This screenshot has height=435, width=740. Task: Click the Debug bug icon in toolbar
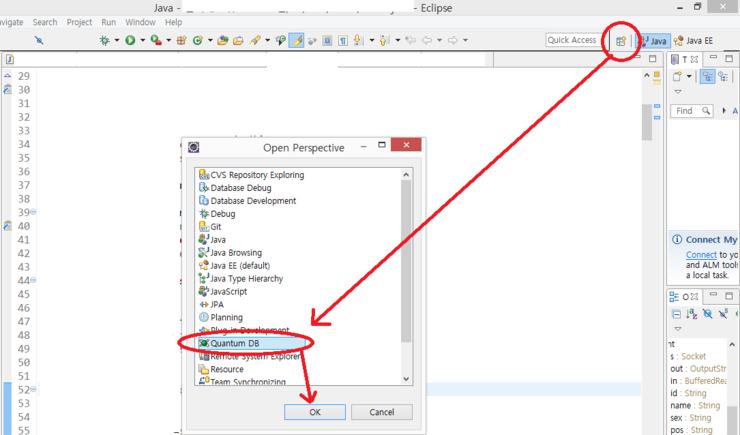coord(104,41)
